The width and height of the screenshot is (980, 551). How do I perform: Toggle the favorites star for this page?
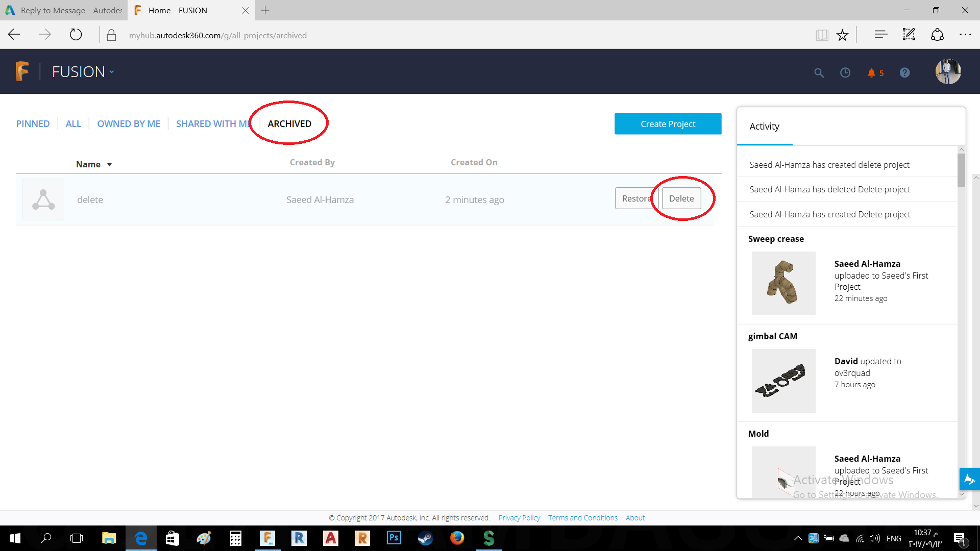point(843,35)
